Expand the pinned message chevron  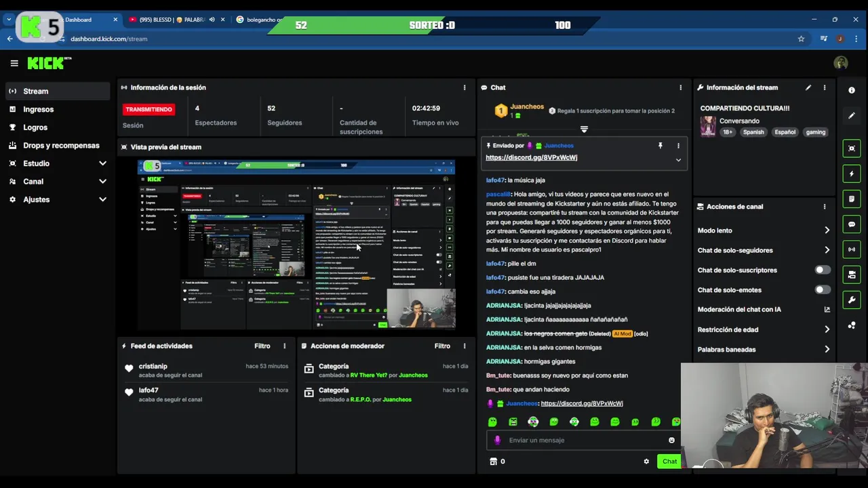point(678,160)
